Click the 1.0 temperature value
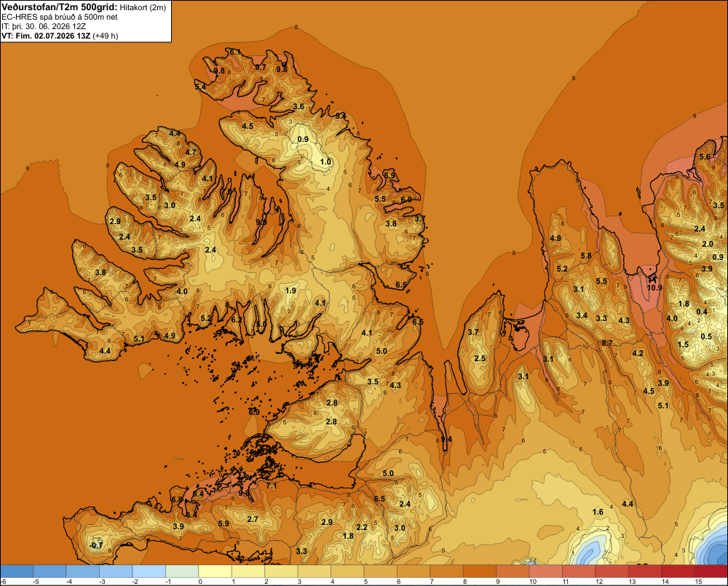Screen dimensions: 728x586 pyautogui.click(x=325, y=162)
